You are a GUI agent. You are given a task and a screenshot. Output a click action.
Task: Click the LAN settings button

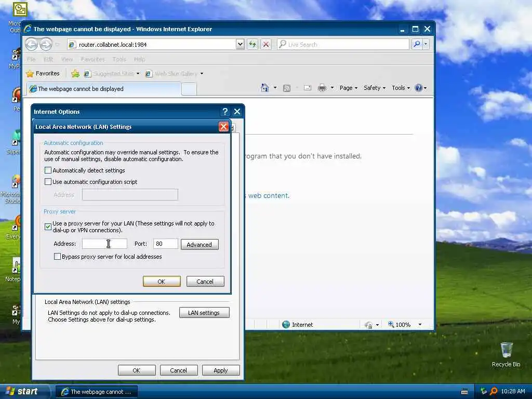click(x=204, y=312)
